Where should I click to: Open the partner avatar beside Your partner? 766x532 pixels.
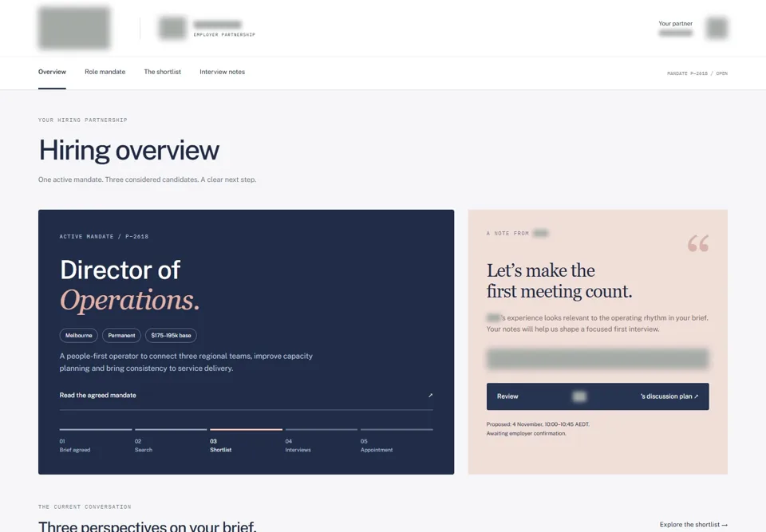coord(717,28)
